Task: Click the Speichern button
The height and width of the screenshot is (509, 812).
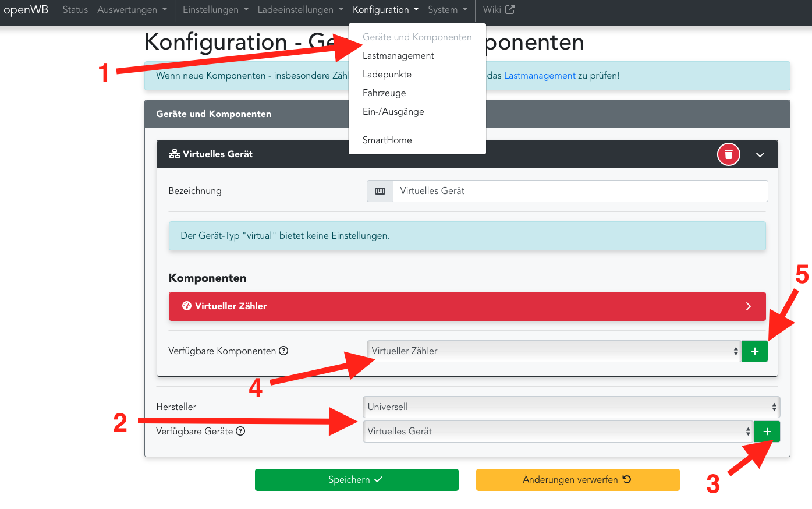Action: coord(356,480)
